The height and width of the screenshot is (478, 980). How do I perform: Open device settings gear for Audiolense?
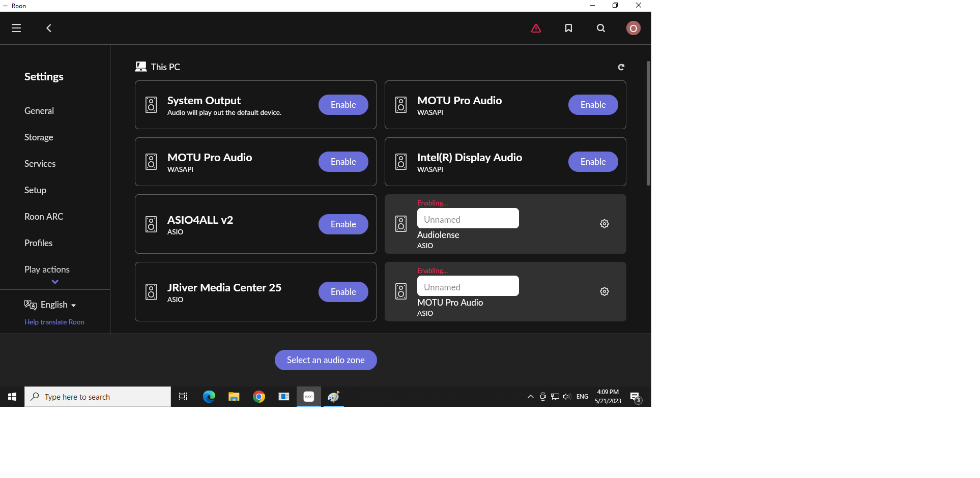[x=604, y=224]
